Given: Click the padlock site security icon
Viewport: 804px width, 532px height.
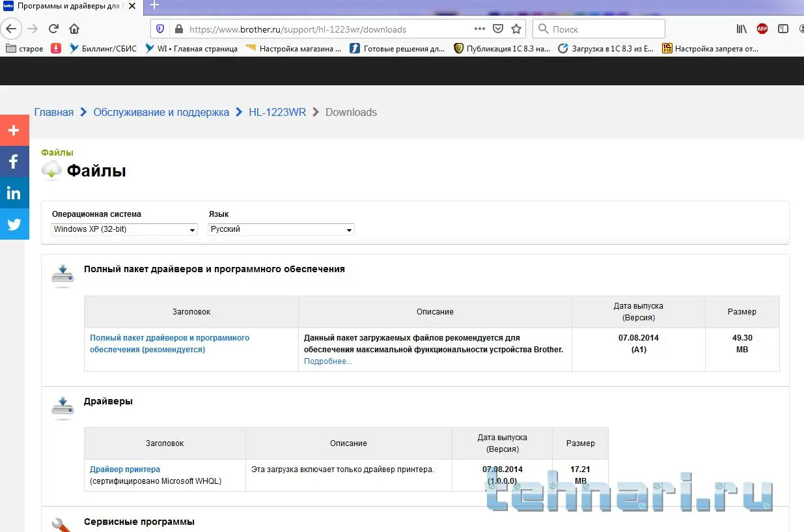Looking at the screenshot, I should click(x=178, y=29).
